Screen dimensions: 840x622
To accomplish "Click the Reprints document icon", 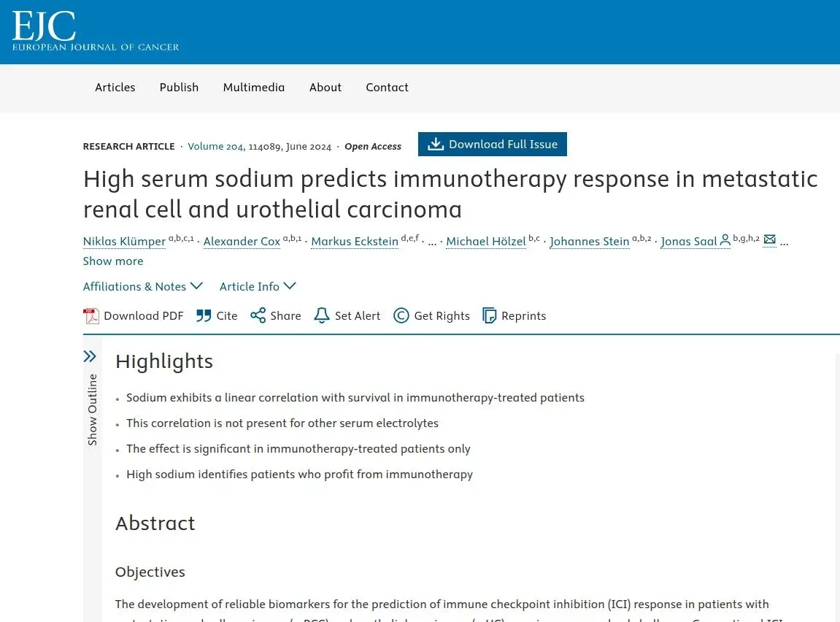I will (x=489, y=315).
